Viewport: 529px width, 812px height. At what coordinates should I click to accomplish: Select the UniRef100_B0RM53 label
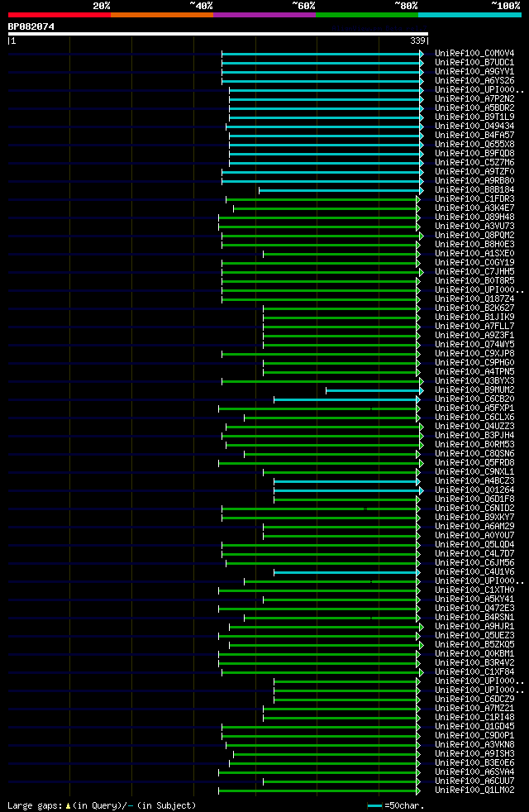click(474, 444)
